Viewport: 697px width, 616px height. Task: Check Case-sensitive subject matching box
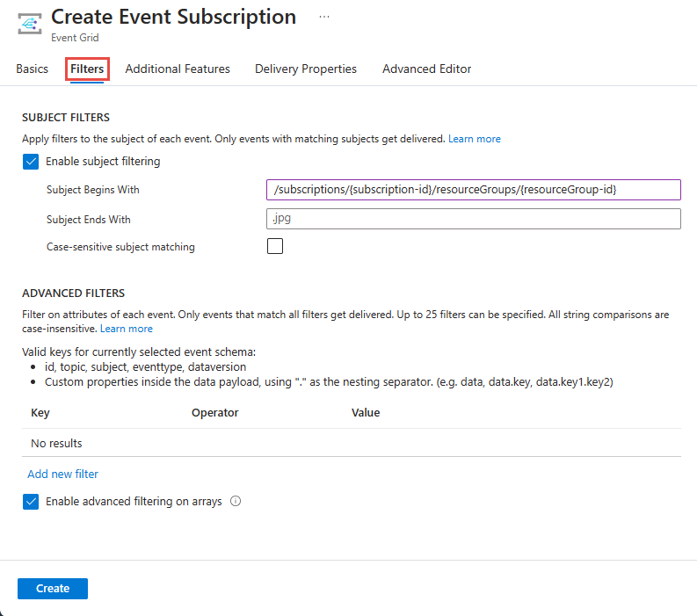pyautogui.click(x=275, y=247)
